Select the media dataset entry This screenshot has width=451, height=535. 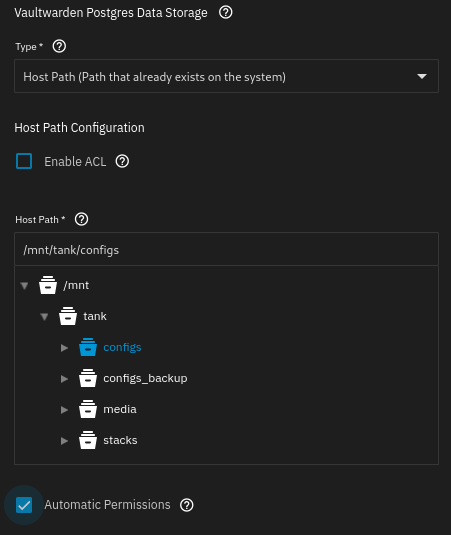pos(120,409)
